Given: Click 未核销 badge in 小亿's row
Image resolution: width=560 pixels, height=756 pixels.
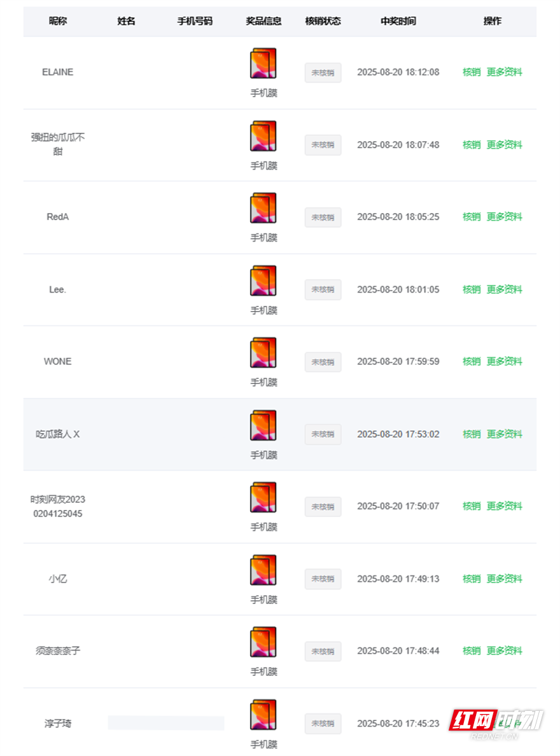Looking at the screenshot, I should (x=323, y=579).
